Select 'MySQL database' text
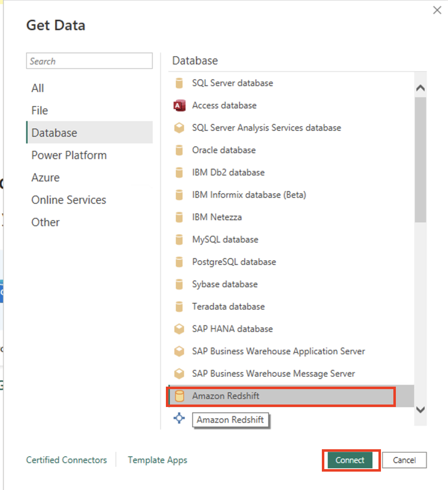 225,240
